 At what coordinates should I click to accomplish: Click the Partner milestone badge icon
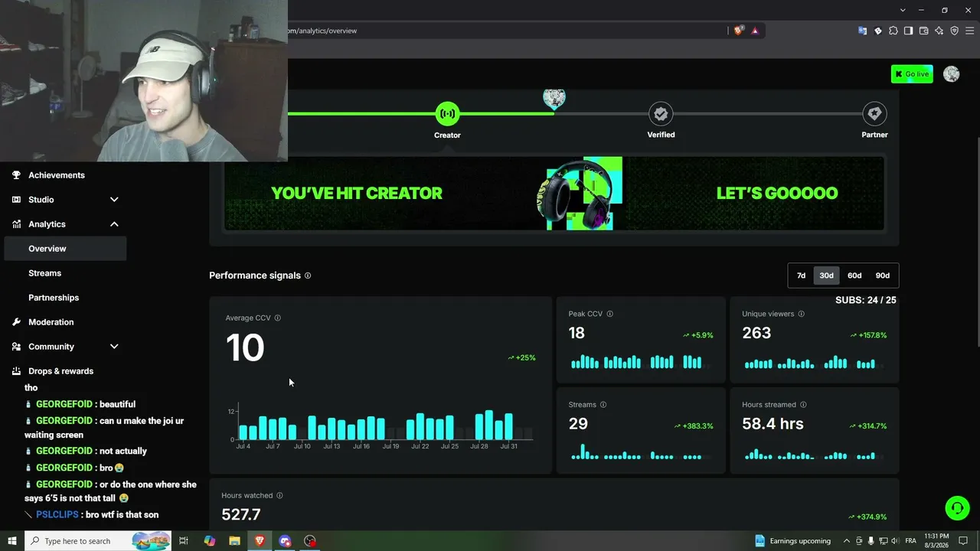[874, 114]
